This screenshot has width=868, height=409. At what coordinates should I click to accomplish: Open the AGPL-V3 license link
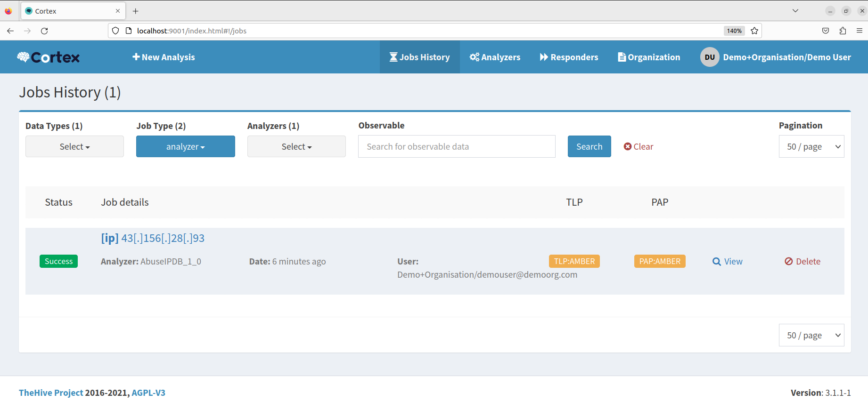[148, 393]
